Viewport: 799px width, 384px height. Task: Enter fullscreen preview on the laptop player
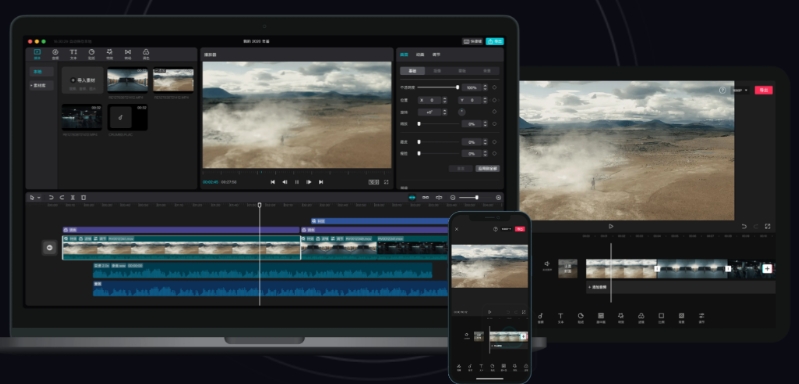pyautogui.click(x=386, y=182)
